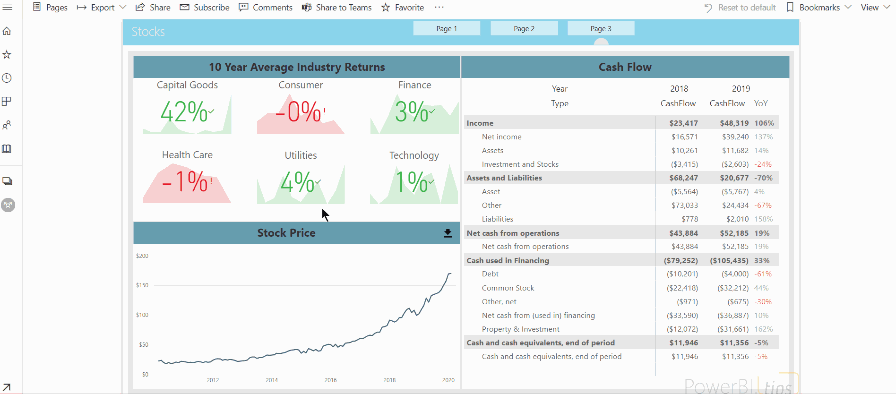
Task: Open the more options ellipsis
Action: click(x=439, y=7)
